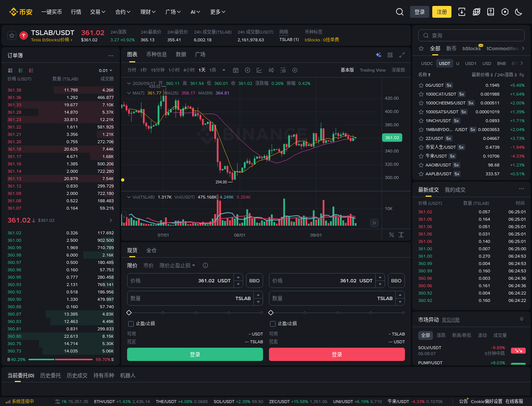Toggle percentage scale on chart
532x406 pixels.
point(392,235)
